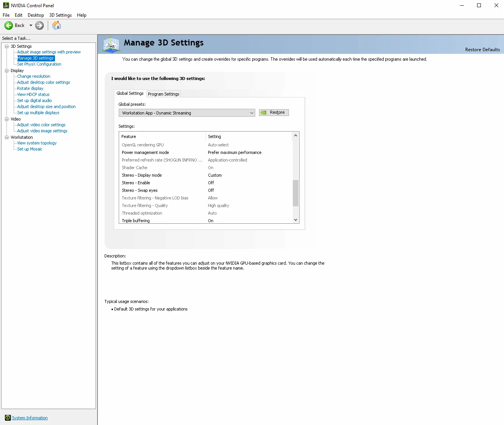Open the System Information link
The width and height of the screenshot is (504, 425).
(30, 418)
